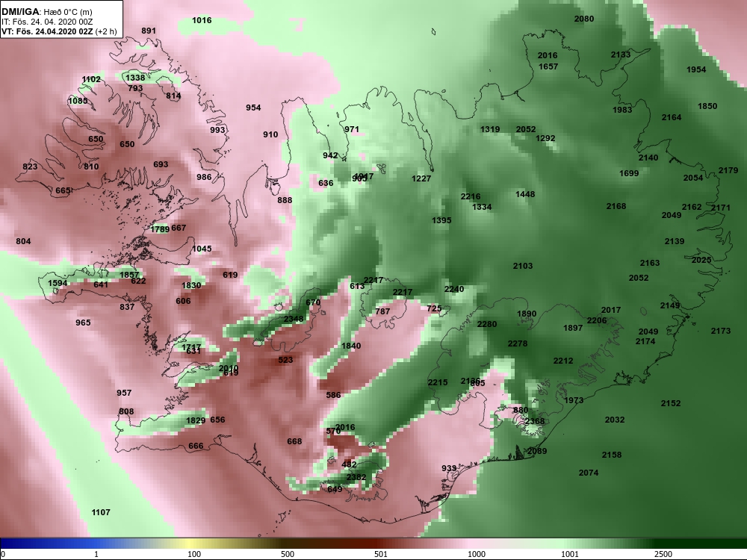
Task: Select the 804 value label
Action: coord(23,241)
